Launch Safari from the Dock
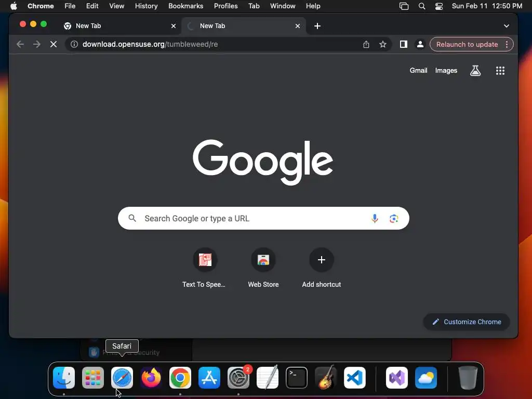532x399 pixels. [122, 378]
